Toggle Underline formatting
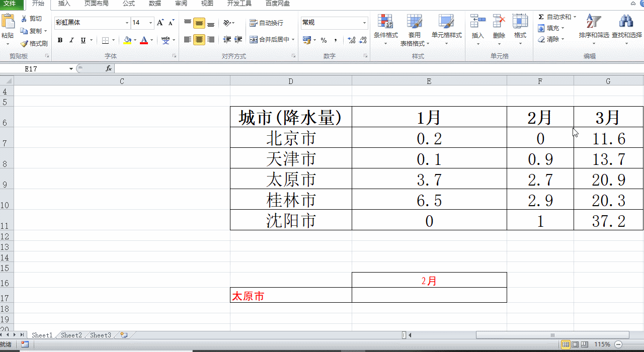The image size is (644, 352). [83, 40]
